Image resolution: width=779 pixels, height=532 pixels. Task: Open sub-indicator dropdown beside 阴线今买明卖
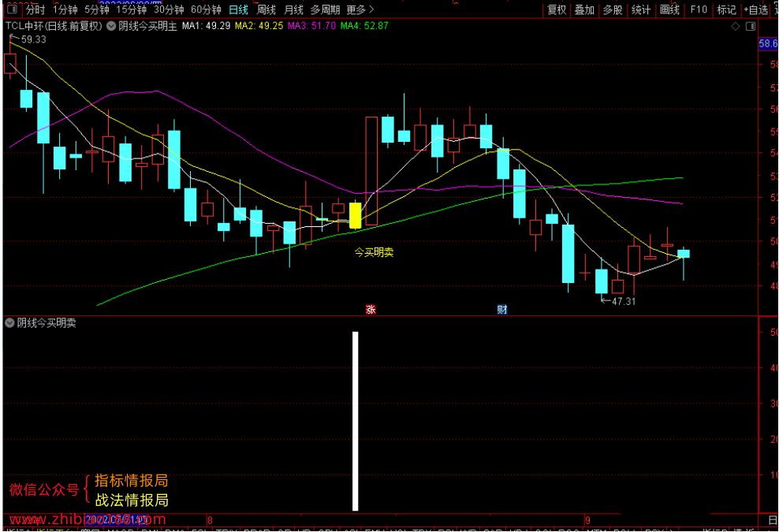[9, 323]
